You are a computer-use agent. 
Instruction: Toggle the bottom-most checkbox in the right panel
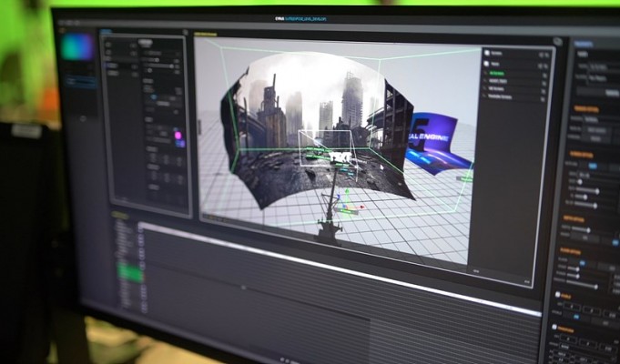point(554,327)
